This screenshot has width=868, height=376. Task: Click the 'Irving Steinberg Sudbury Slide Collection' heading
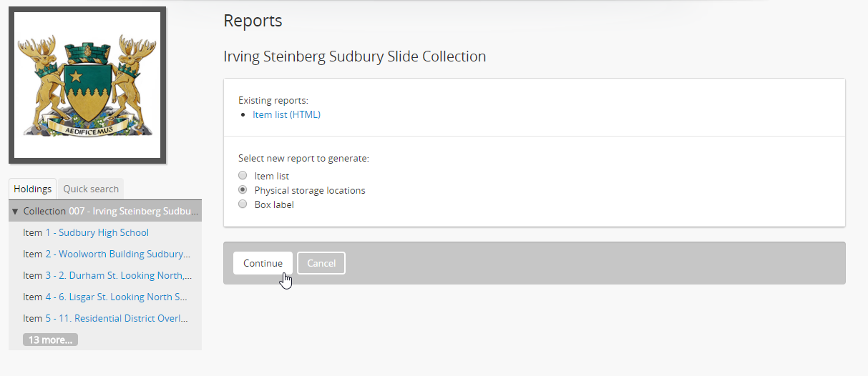[354, 56]
